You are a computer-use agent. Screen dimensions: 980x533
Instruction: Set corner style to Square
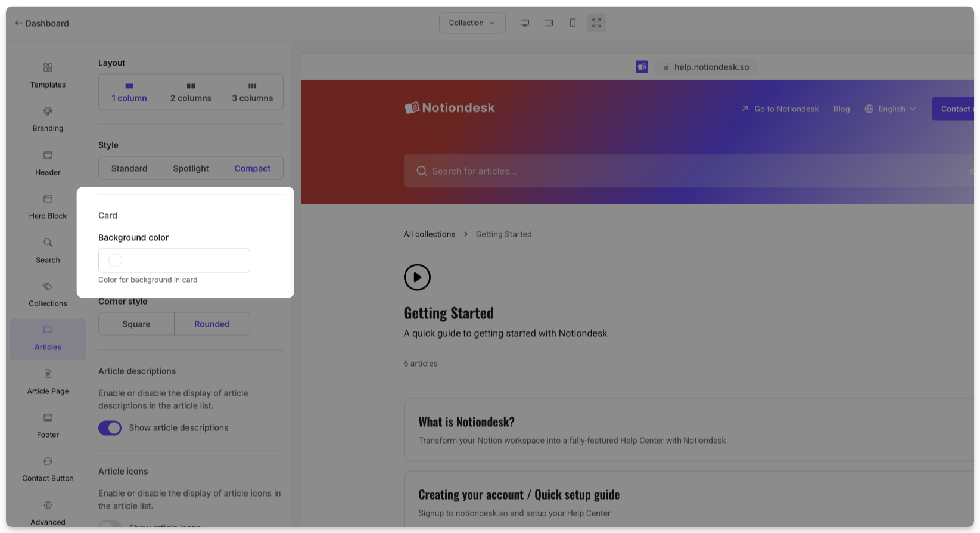tap(136, 324)
